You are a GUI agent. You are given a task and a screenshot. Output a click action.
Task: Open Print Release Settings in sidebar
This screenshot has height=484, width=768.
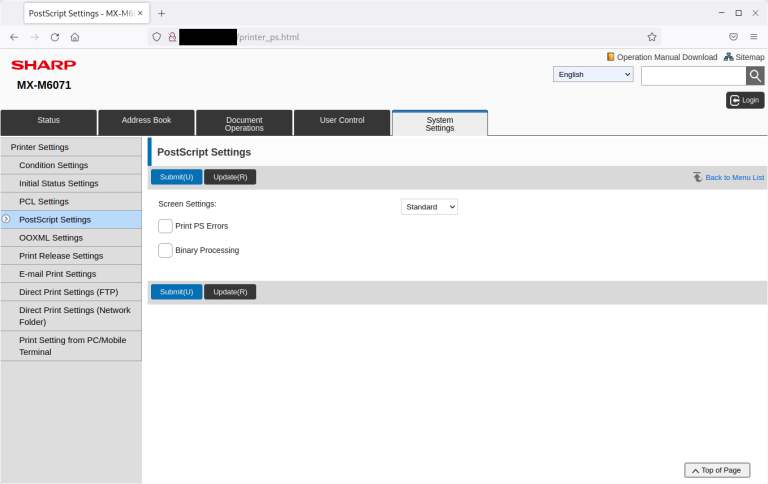click(71, 256)
